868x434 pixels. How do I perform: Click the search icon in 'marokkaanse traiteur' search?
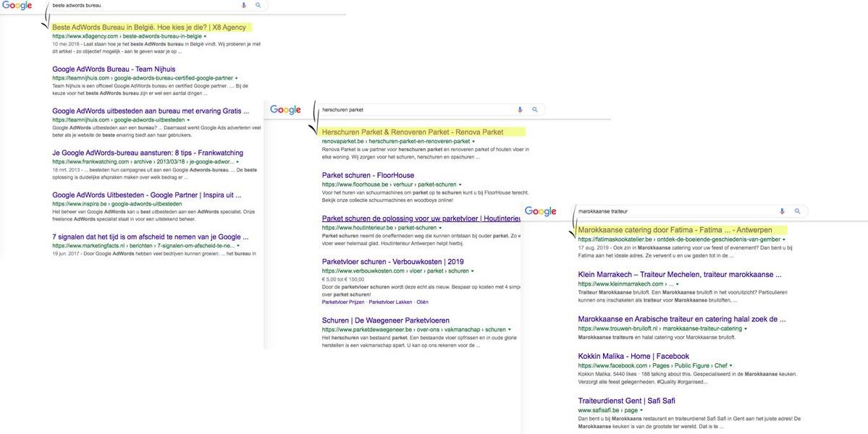point(797,211)
